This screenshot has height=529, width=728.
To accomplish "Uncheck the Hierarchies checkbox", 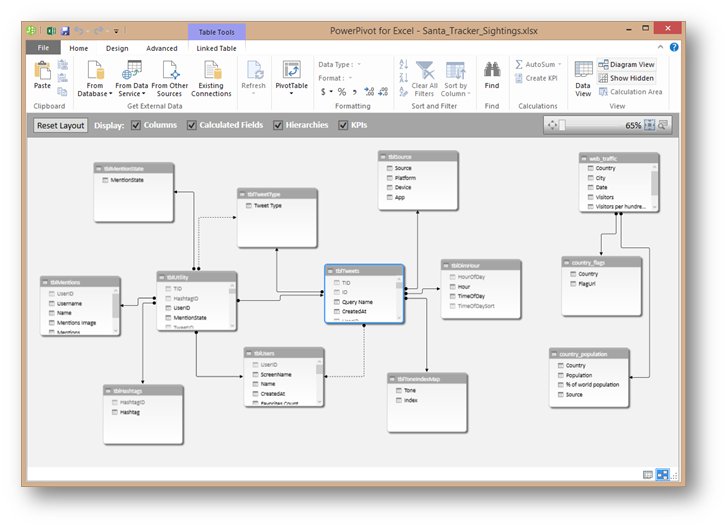I will (278, 125).
